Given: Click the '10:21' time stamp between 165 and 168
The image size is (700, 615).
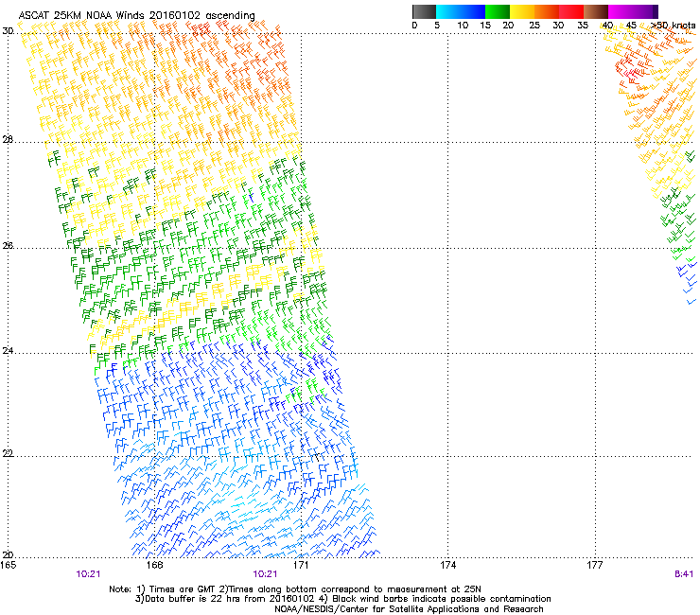Looking at the screenshot, I should coord(88,574).
